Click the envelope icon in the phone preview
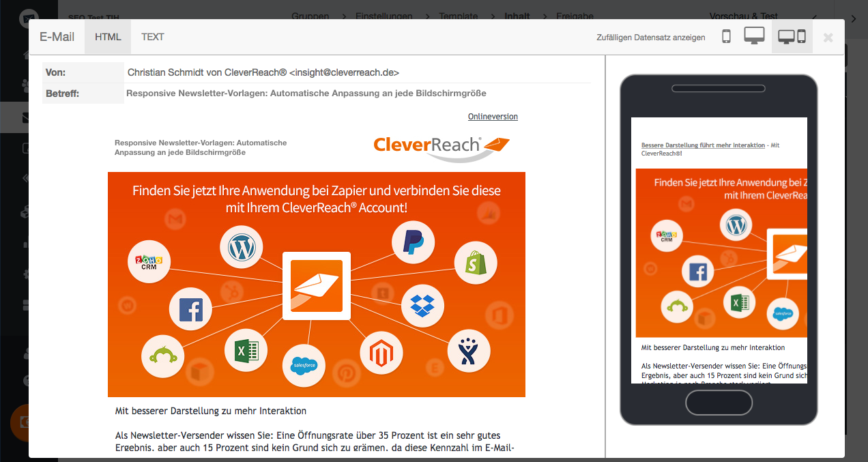 click(x=787, y=254)
